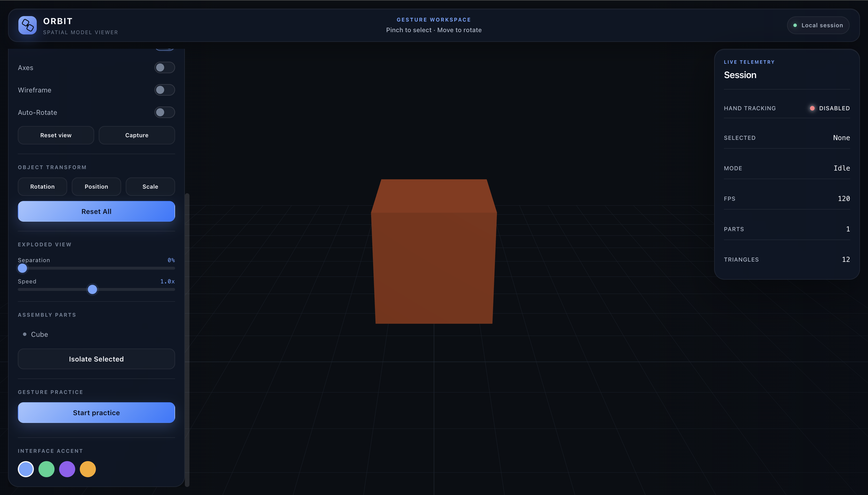Click the Capture button
Viewport: 868px width, 495px height.
pos(137,135)
